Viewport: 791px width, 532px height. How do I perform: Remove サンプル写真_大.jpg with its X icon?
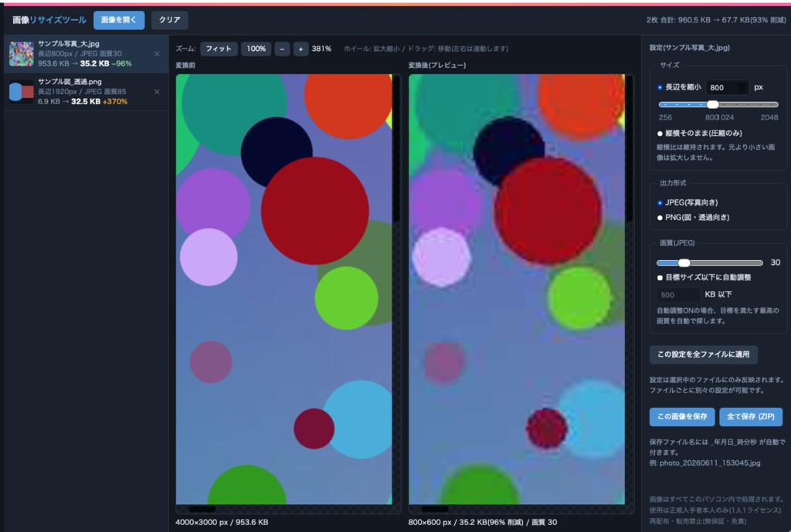click(x=157, y=53)
